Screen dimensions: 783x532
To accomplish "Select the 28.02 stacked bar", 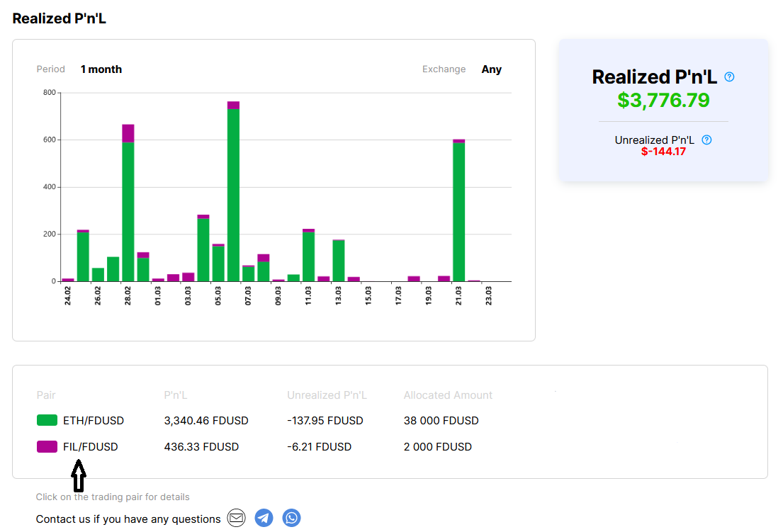I will click(x=128, y=203).
